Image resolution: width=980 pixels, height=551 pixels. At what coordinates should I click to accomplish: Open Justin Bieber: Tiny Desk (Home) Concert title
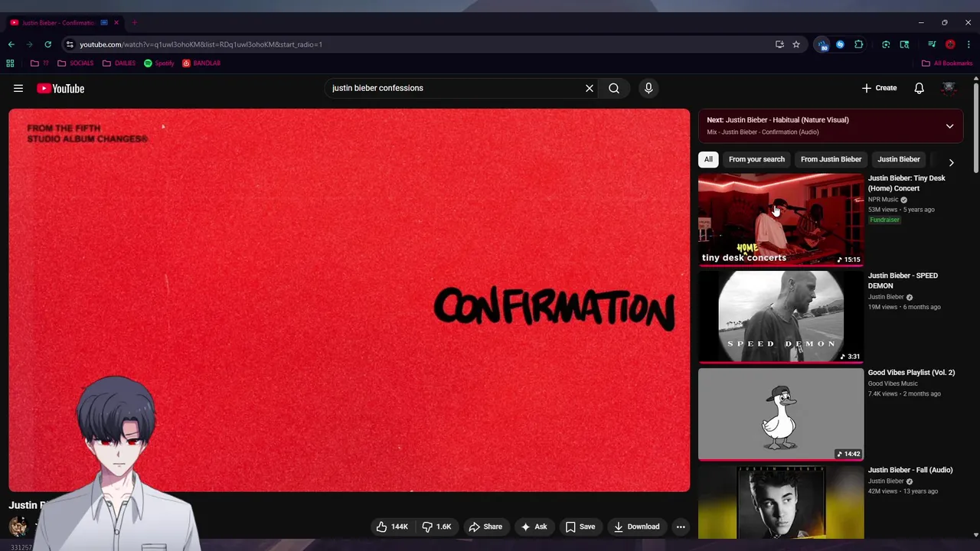(906, 183)
